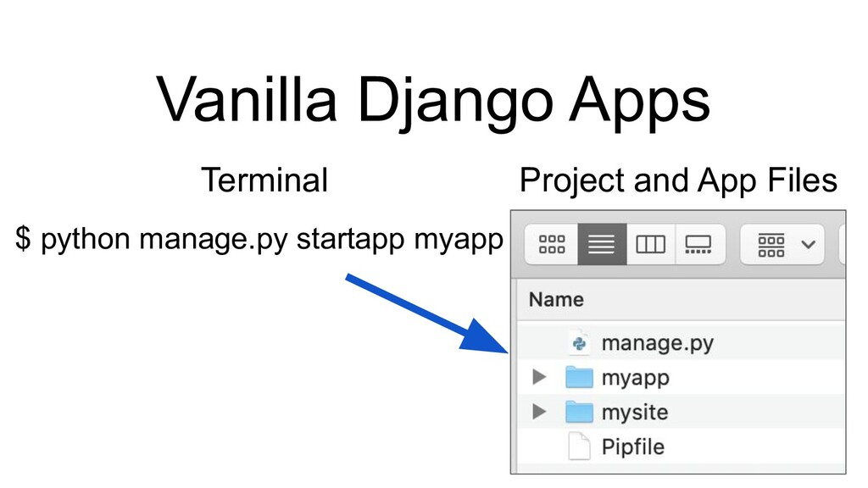
Task: Expand the myapp folder disclosure triangle
Action: click(538, 377)
